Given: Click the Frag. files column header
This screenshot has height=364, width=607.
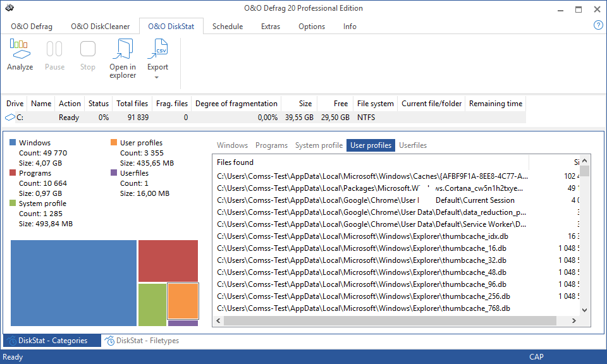Looking at the screenshot, I should click(x=172, y=104).
